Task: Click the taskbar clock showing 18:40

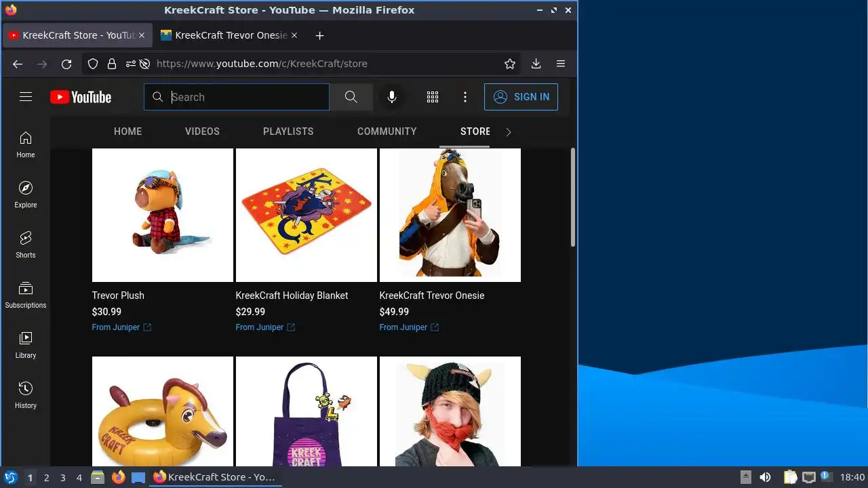Action: coord(852,477)
